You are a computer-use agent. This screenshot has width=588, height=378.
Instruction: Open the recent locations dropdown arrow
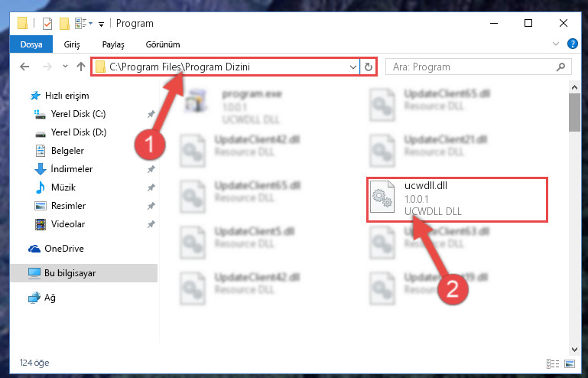[x=65, y=67]
